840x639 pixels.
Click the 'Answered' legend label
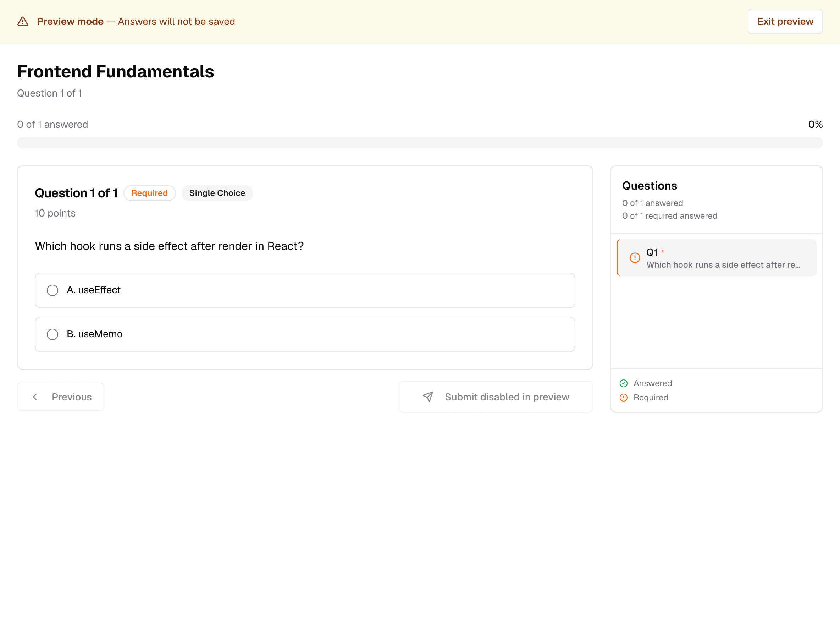(652, 383)
